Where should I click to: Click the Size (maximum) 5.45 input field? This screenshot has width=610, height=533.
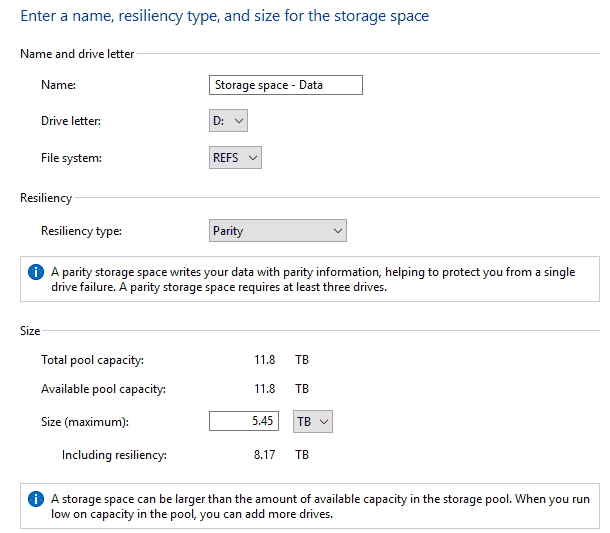pos(244,421)
